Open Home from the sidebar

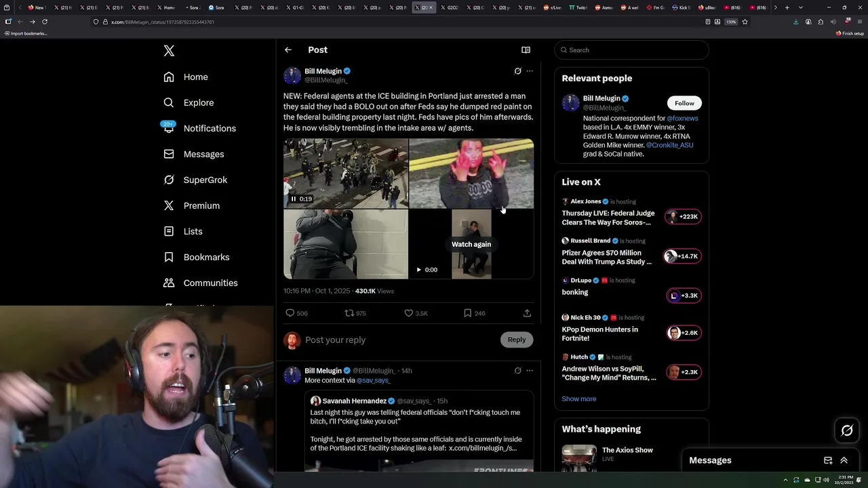click(x=186, y=77)
